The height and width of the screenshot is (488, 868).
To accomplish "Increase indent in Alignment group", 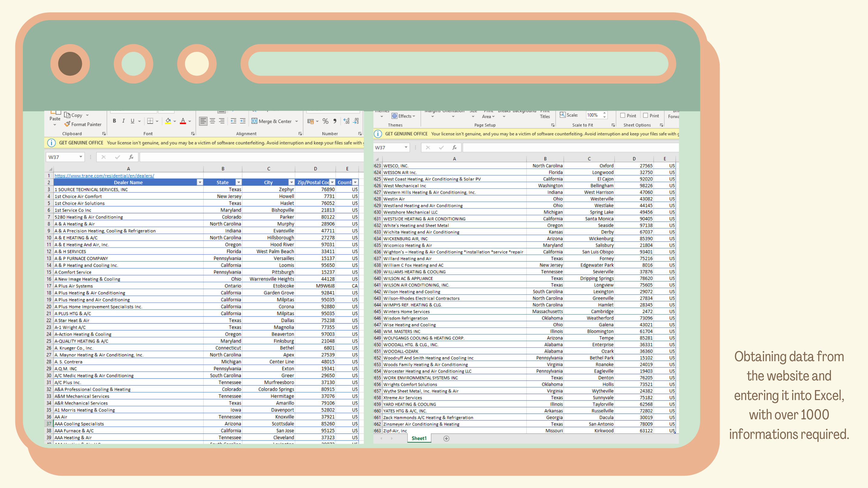I will click(x=243, y=121).
